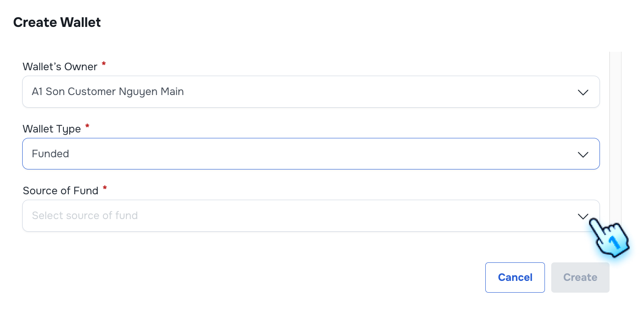This screenshot has width=644, height=312.
Task: Expand the Wallet Type dropdown
Action: [311, 154]
